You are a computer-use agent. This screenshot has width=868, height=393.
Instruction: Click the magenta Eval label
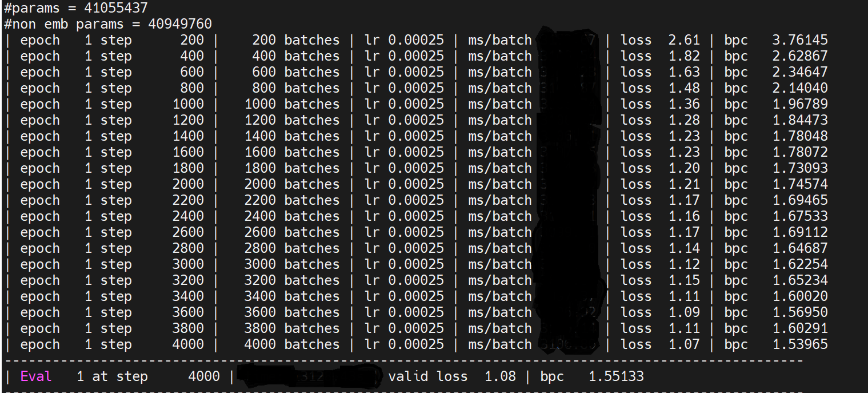(36, 376)
